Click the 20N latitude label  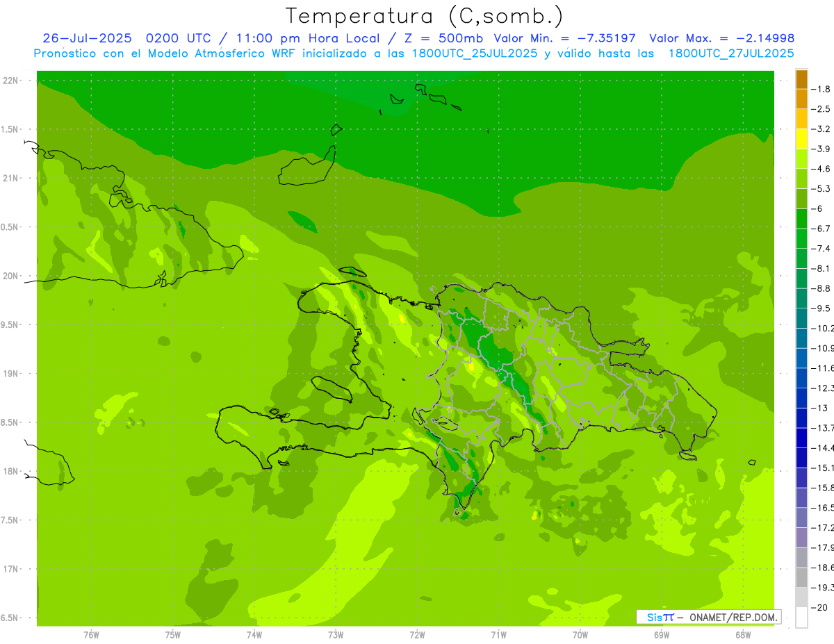[10, 276]
